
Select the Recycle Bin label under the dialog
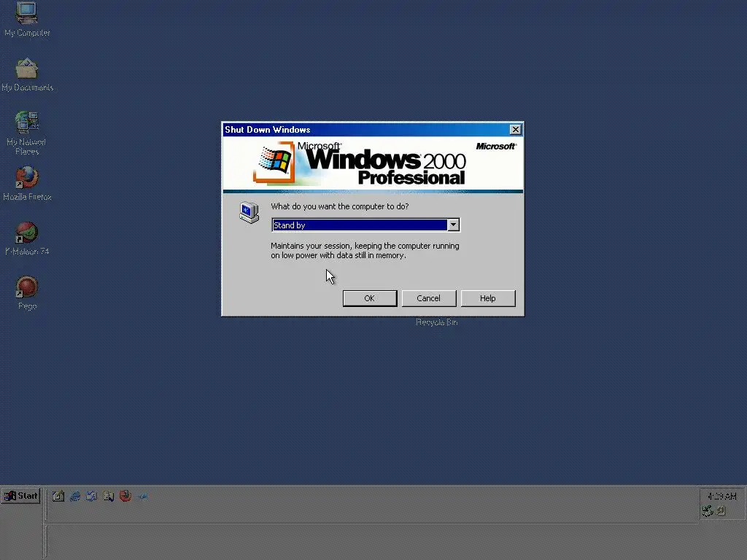click(x=436, y=322)
